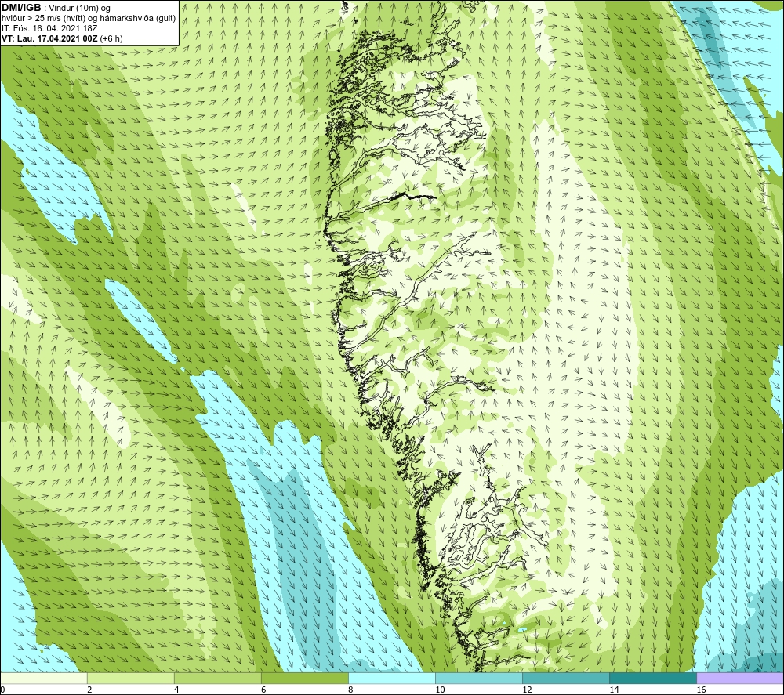Click the 4–6 m/s green legend swatch

(218, 678)
